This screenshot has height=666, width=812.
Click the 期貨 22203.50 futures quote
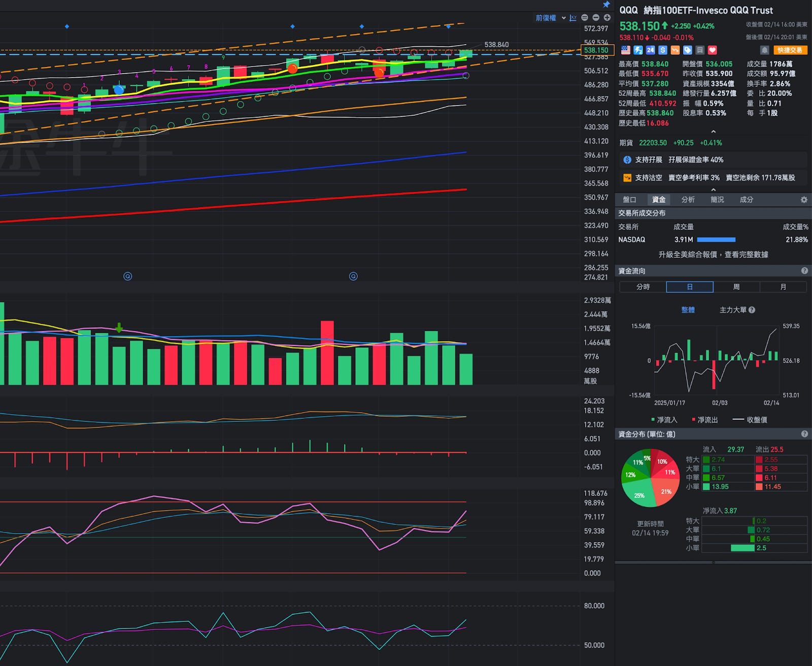(670, 143)
